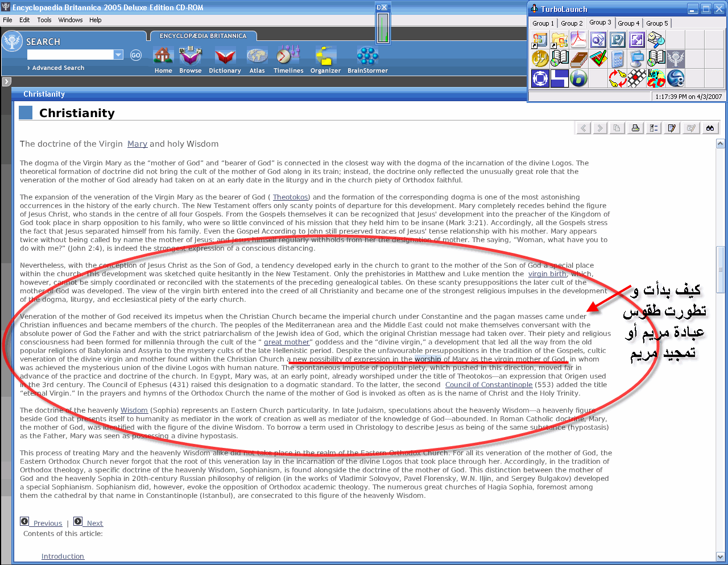Viewport: 728px width, 565px height.
Task: Click Britannica thistle icon in TurboLaunch
Action: (676, 59)
